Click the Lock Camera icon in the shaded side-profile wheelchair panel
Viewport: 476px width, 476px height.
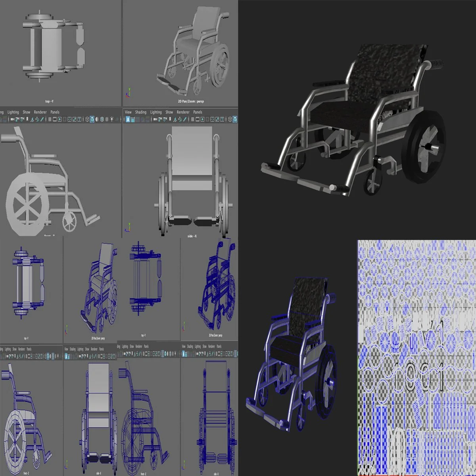click(17, 119)
